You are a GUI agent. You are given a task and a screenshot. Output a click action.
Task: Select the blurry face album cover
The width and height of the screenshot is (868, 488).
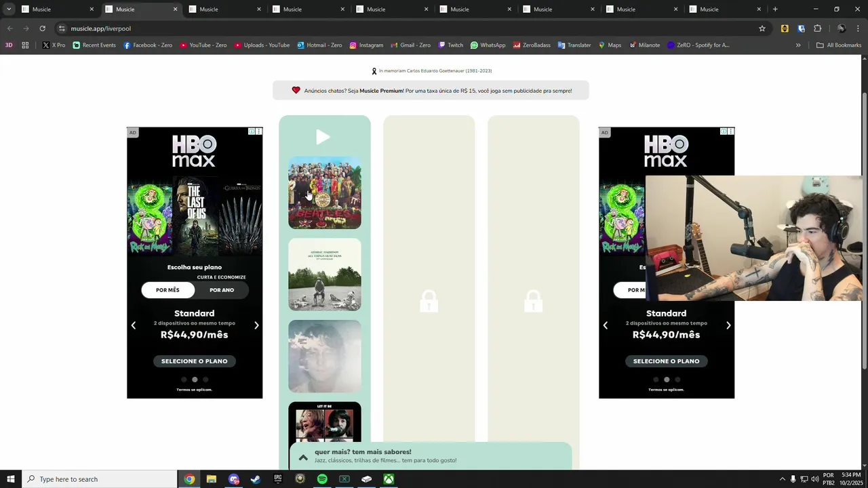[x=325, y=357]
